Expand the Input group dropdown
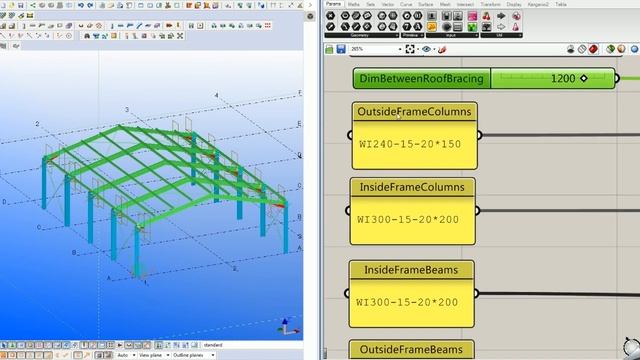 tap(476, 36)
